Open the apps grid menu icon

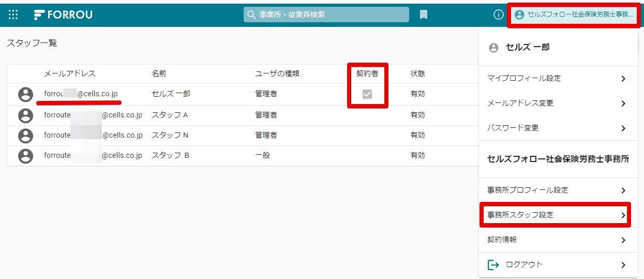[x=14, y=14]
